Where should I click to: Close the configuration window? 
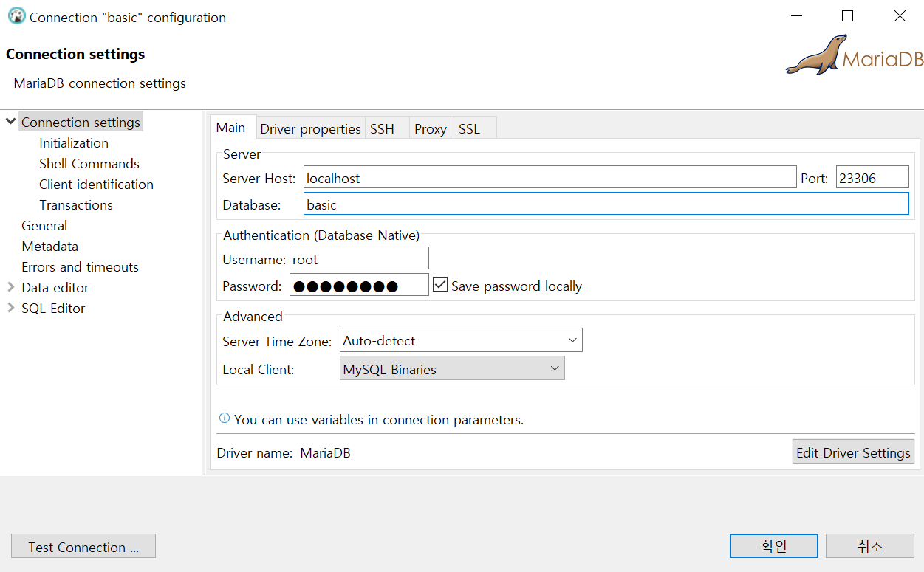tap(900, 16)
